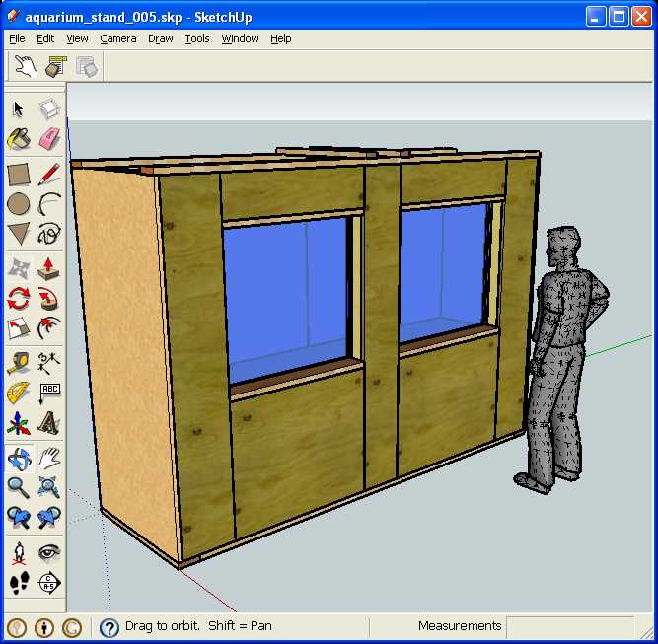Choose the red pencil Line tool
Image resolution: width=658 pixels, height=644 pixels.
coord(49,175)
